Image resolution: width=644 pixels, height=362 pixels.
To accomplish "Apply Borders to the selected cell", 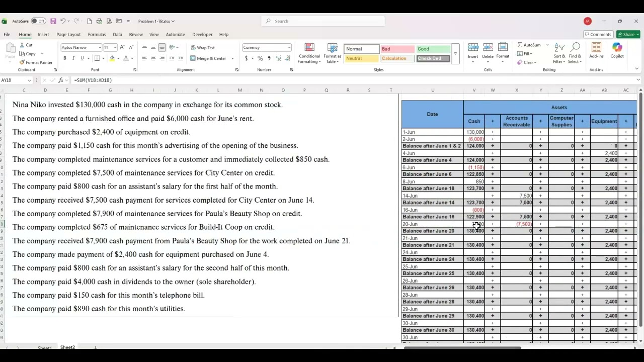I will click(x=97, y=58).
